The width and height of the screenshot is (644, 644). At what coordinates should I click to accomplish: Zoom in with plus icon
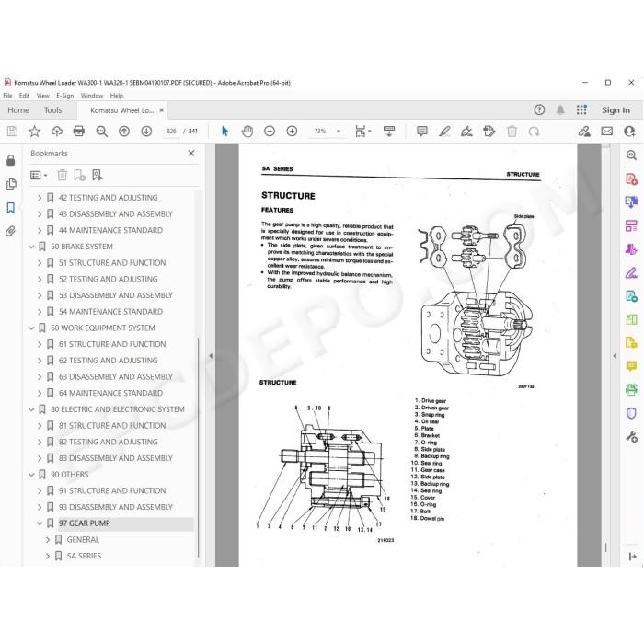[292, 132]
